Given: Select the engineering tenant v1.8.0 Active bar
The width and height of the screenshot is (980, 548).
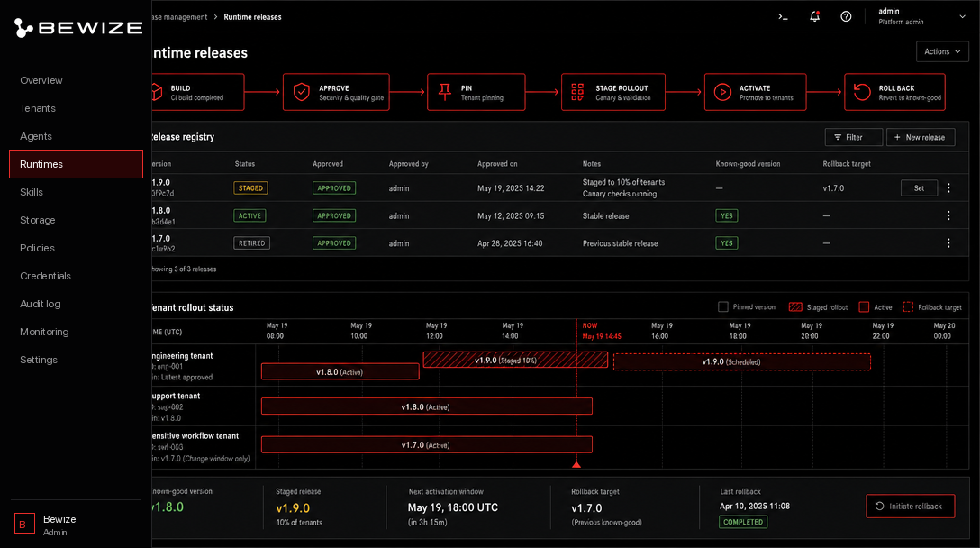Looking at the screenshot, I should pos(340,371).
